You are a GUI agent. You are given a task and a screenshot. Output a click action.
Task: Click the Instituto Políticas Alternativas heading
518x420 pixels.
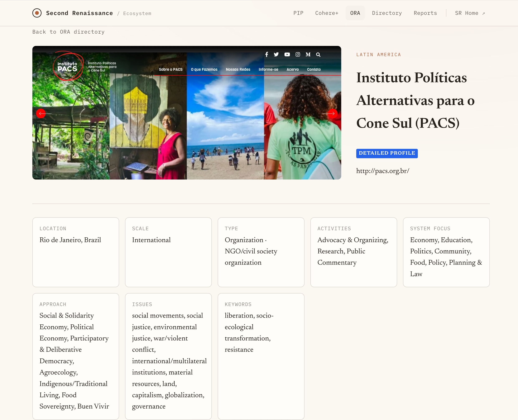coord(416,100)
